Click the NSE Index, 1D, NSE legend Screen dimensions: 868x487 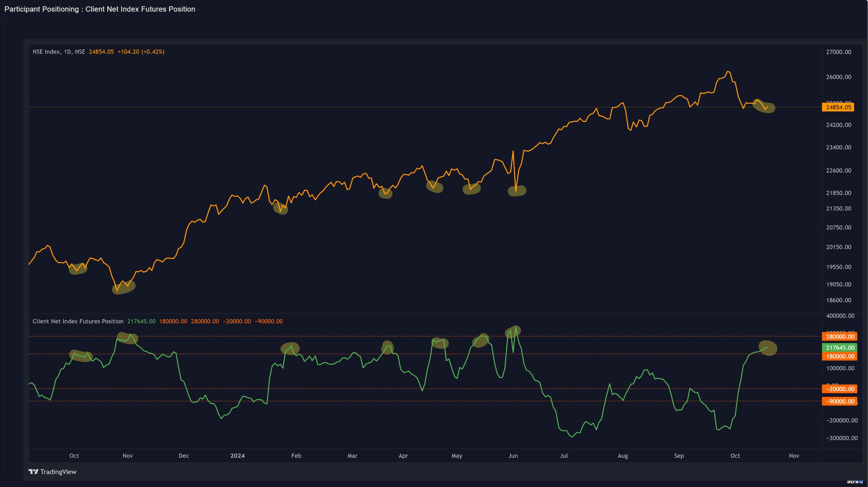click(58, 52)
